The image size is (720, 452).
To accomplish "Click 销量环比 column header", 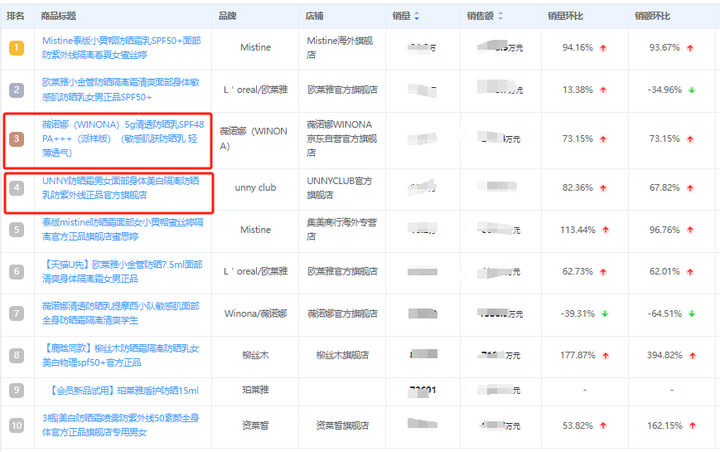I will (565, 16).
